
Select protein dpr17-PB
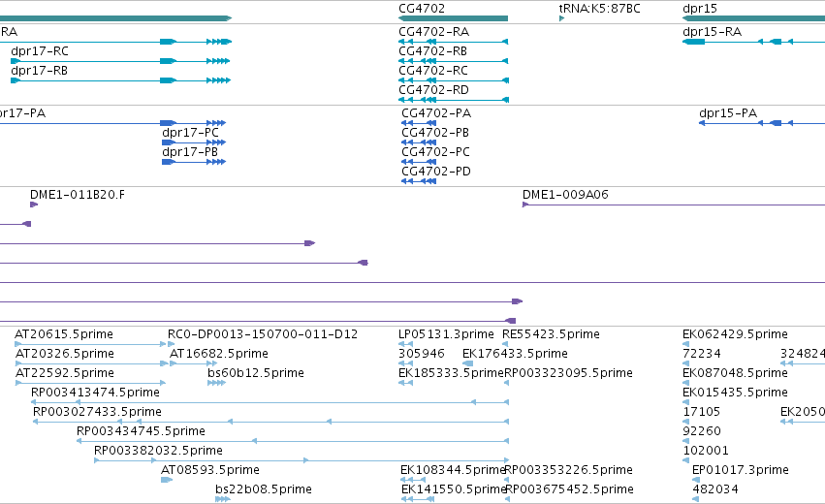(190, 152)
